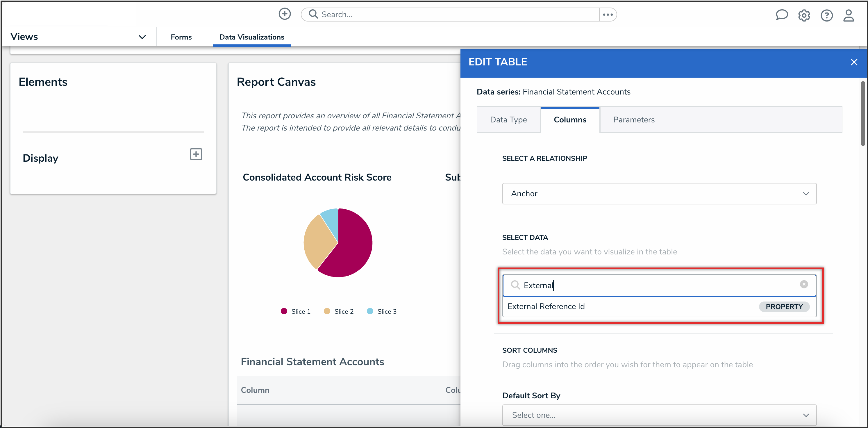Switch to the Data Type tab
868x428 pixels.
pos(508,120)
